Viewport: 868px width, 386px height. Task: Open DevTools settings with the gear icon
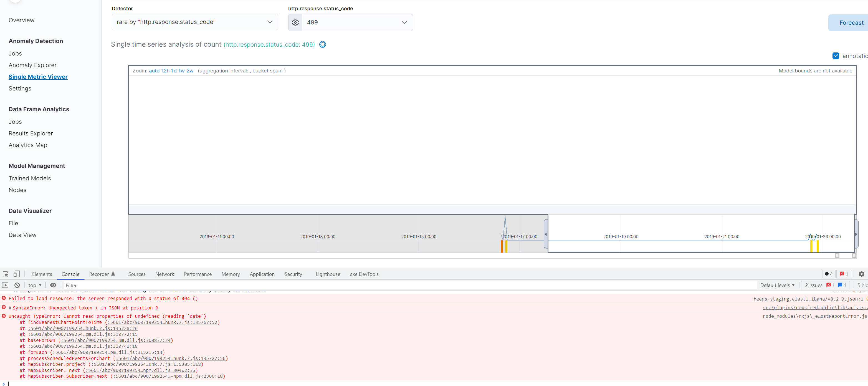[862, 274]
